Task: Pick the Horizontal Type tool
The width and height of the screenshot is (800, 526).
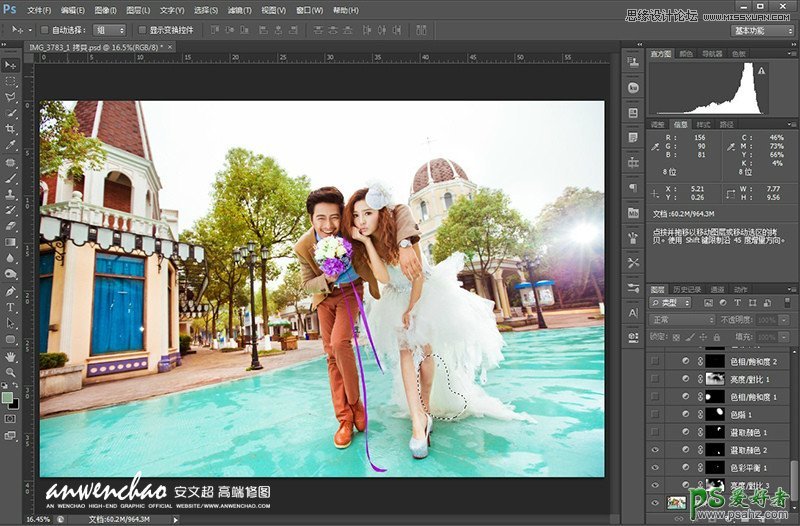Action: (11, 307)
